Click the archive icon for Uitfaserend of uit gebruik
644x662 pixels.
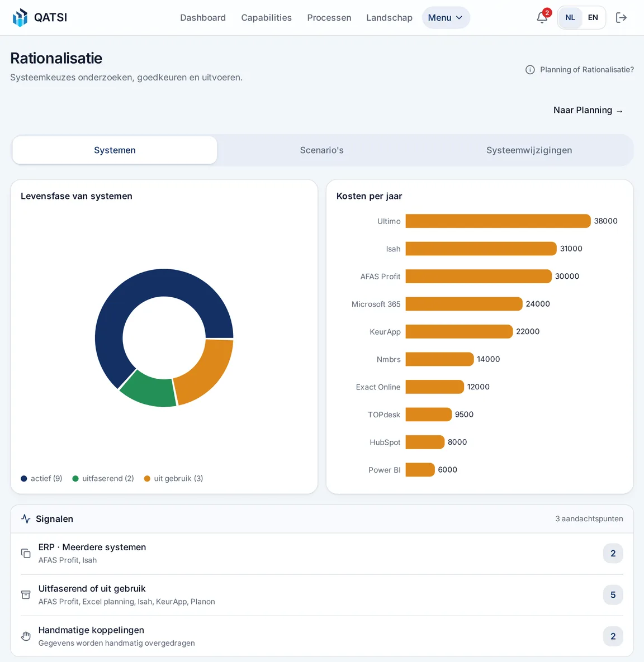[26, 595]
